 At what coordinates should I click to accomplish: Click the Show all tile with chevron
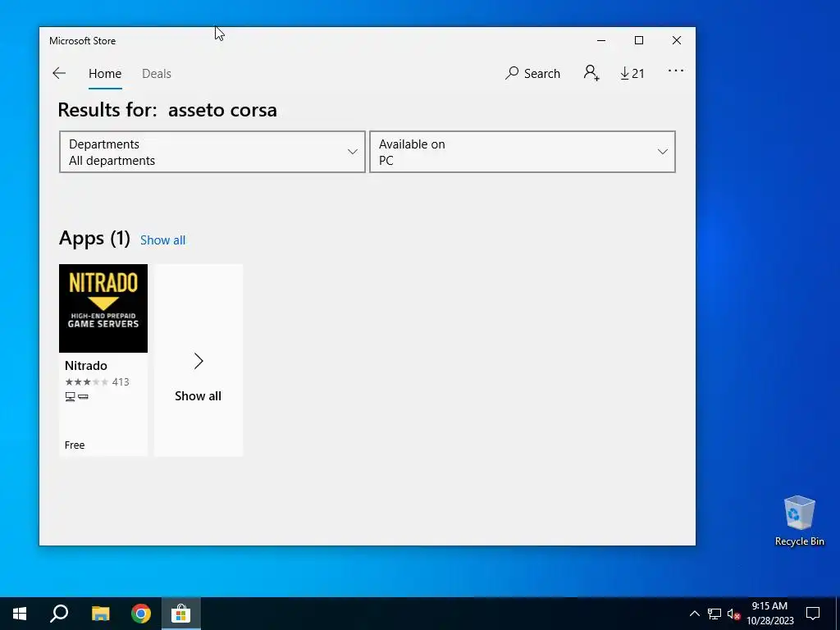(199, 360)
